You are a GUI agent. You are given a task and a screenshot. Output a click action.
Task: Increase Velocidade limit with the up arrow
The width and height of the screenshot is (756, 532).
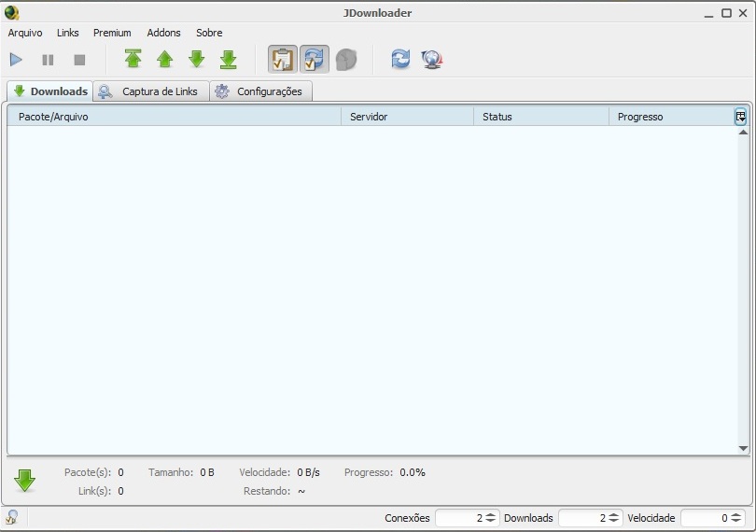click(736, 514)
